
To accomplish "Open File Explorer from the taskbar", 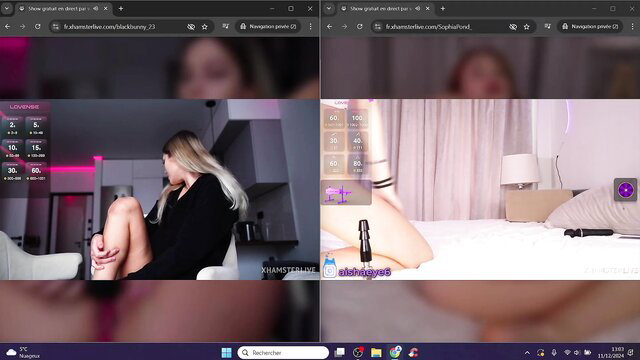I will tap(376, 352).
